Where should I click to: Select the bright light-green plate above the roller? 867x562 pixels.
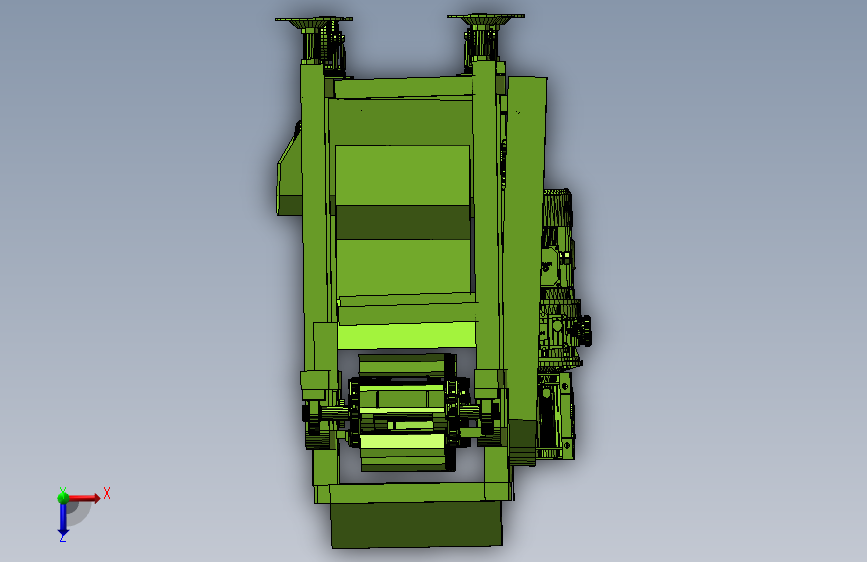(406, 336)
